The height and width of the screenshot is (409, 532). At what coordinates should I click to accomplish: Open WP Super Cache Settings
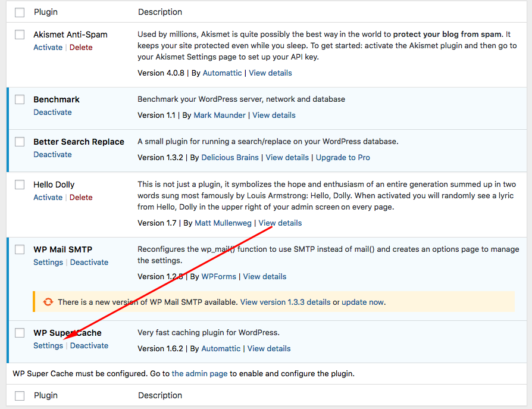pyautogui.click(x=48, y=345)
